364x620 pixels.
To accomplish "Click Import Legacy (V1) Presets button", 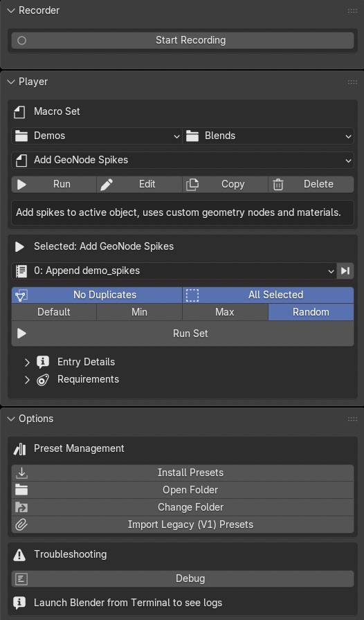I will (183, 525).
